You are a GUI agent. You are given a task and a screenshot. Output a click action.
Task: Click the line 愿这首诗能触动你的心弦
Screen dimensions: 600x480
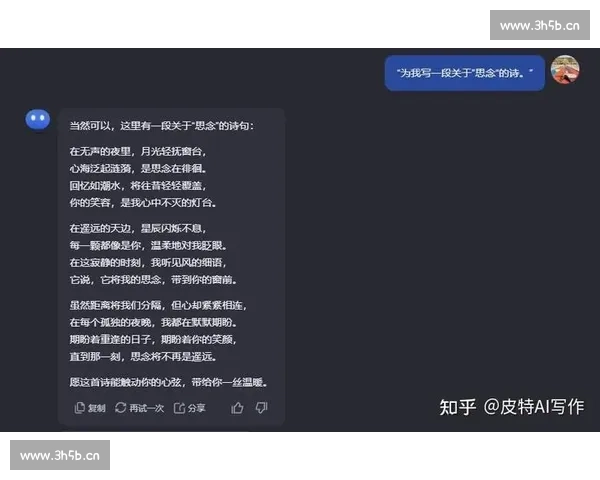tap(128, 382)
